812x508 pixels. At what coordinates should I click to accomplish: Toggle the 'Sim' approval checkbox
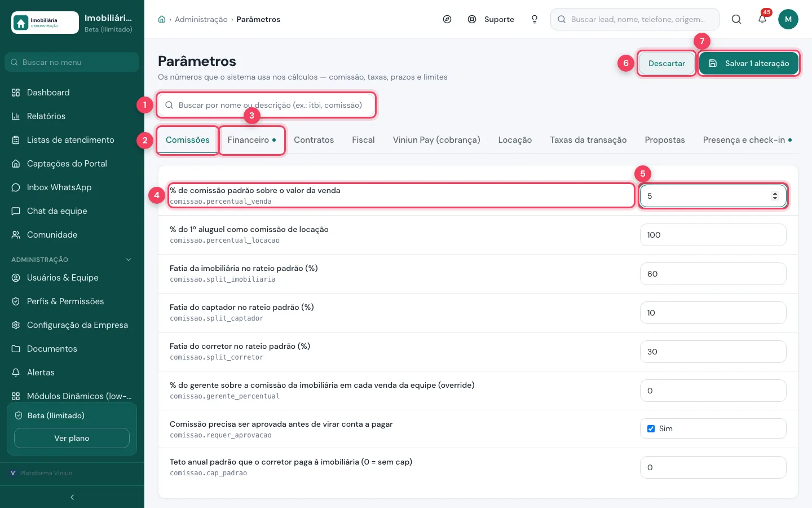click(x=651, y=428)
